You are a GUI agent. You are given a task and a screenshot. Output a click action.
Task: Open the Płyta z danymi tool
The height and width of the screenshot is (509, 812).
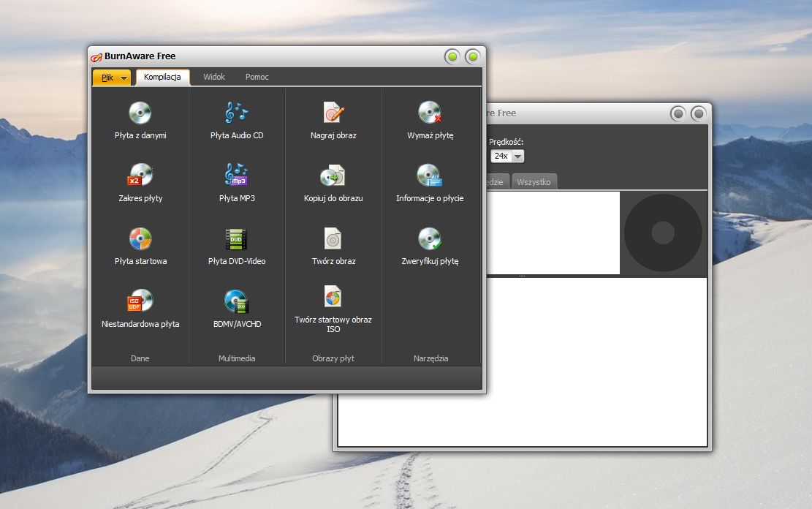pos(140,121)
